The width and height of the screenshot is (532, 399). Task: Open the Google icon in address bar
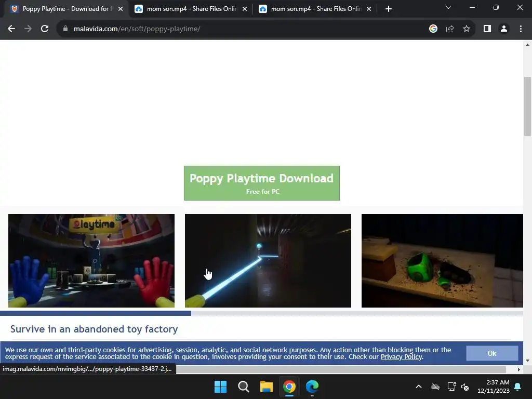tap(433, 29)
